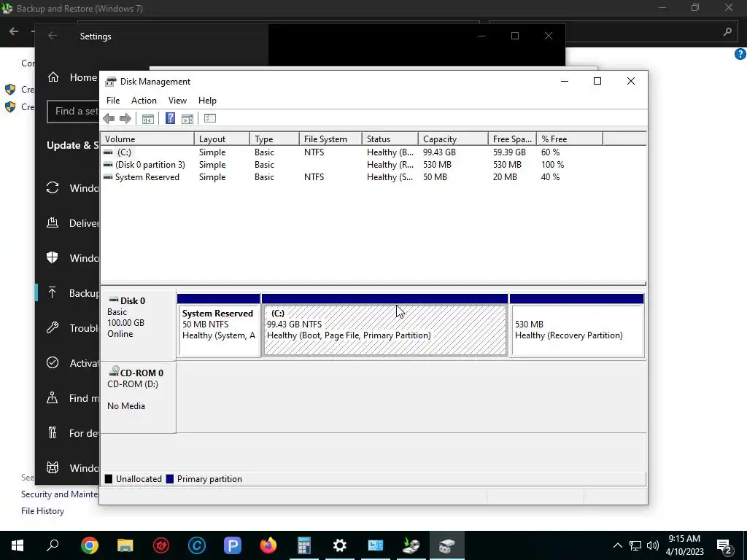
Task: Click the Backup and Restore back arrow
Action: pyautogui.click(x=14, y=32)
